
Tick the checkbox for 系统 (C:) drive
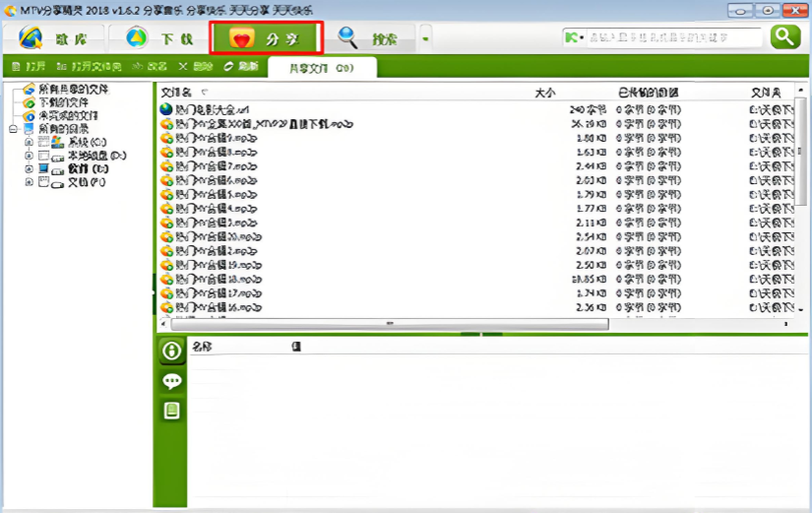(x=42, y=143)
